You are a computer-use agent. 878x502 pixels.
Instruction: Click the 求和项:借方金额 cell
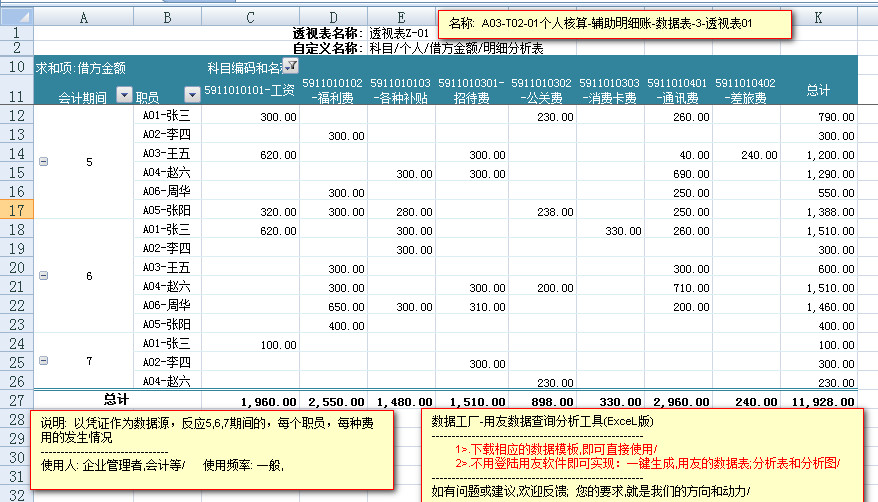click(x=81, y=67)
